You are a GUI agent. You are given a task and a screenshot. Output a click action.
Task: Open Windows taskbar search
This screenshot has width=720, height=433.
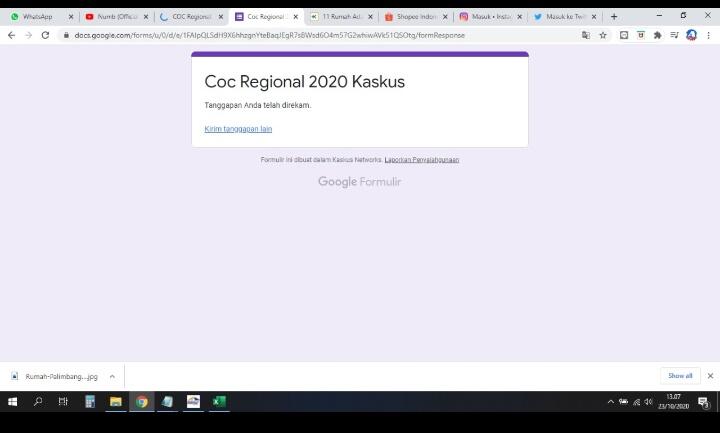coord(38,402)
